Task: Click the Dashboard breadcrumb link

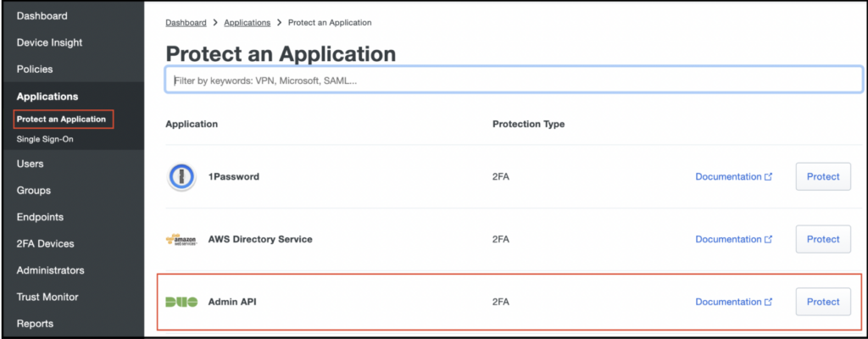Action: click(x=186, y=23)
